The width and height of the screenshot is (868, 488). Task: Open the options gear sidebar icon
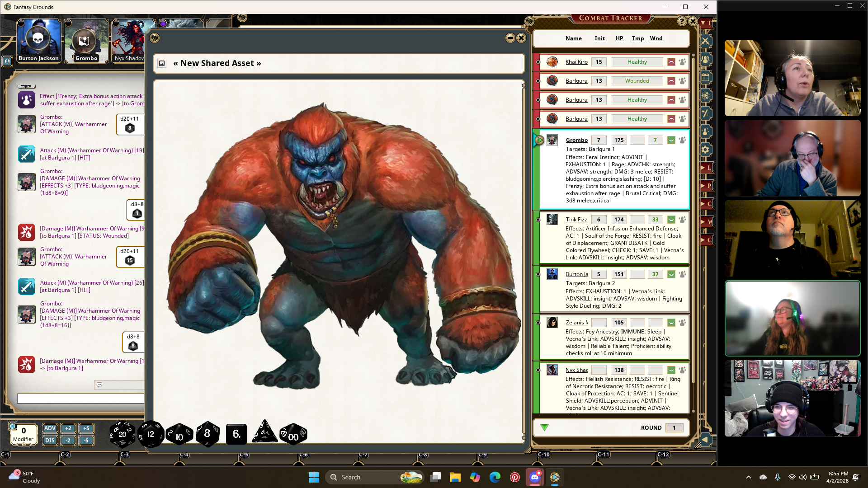[x=705, y=150]
